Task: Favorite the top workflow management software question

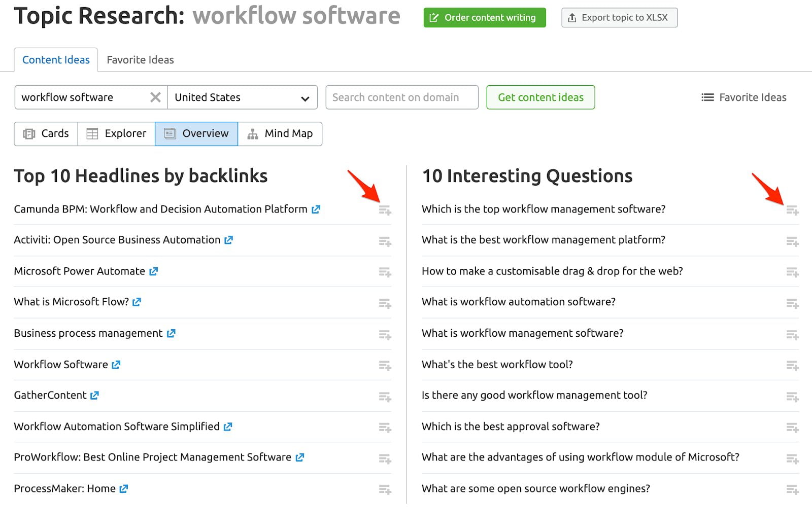Action: (x=793, y=210)
